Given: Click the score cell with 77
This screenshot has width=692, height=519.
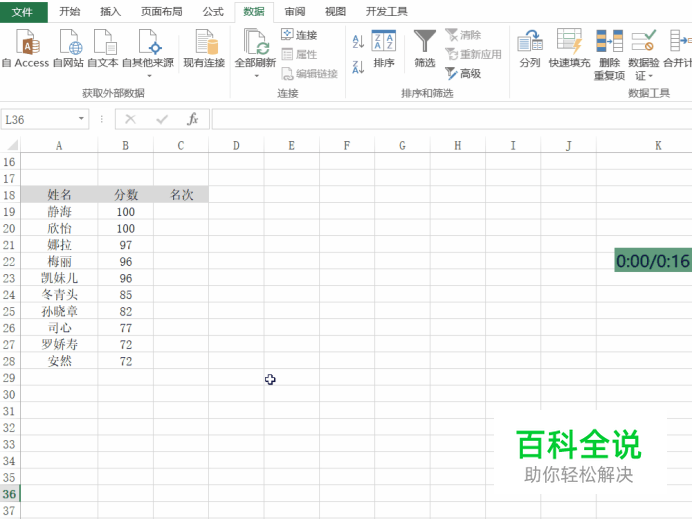Looking at the screenshot, I should point(126,328).
